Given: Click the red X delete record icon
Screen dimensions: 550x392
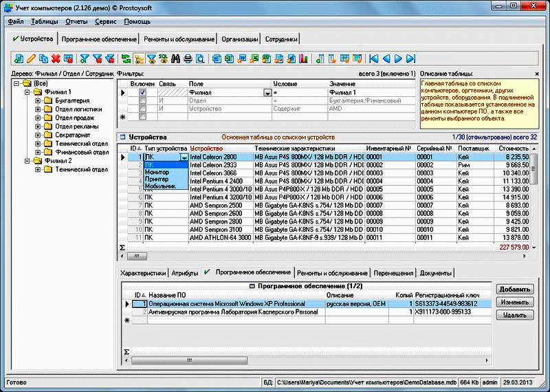Looking at the screenshot, I should click(x=56, y=59).
